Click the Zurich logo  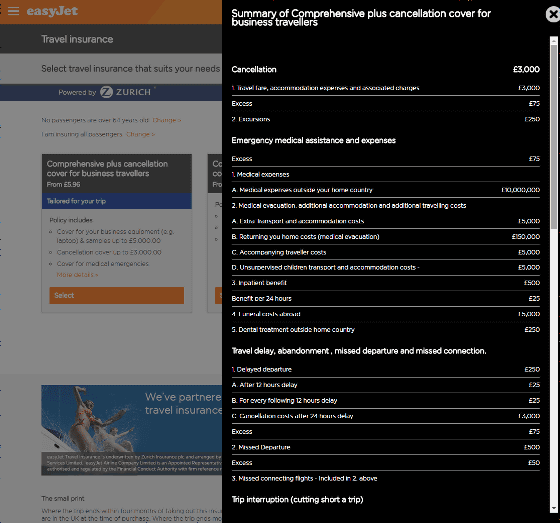pyautogui.click(x=125, y=92)
